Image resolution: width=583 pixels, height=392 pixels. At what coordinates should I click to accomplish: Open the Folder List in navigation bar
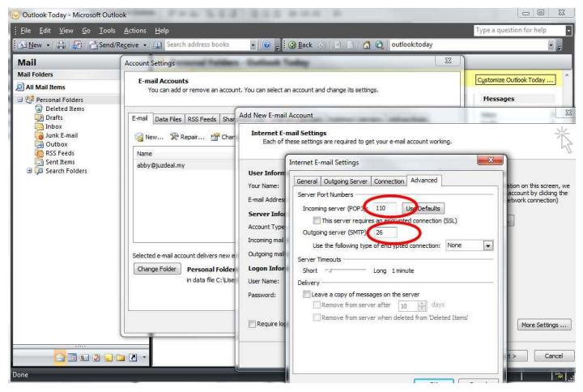click(120, 358)
